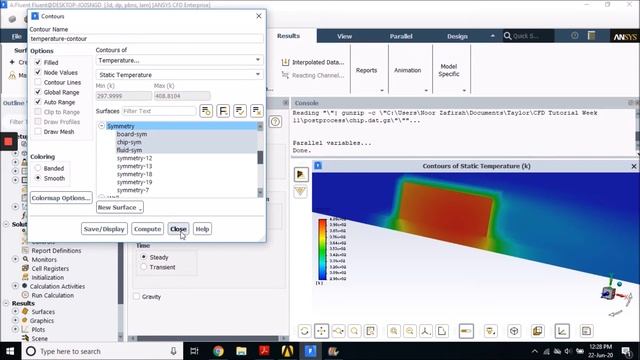Enable the Draw Mesh checkbox
640x360 pixels.
pos(38,131)
